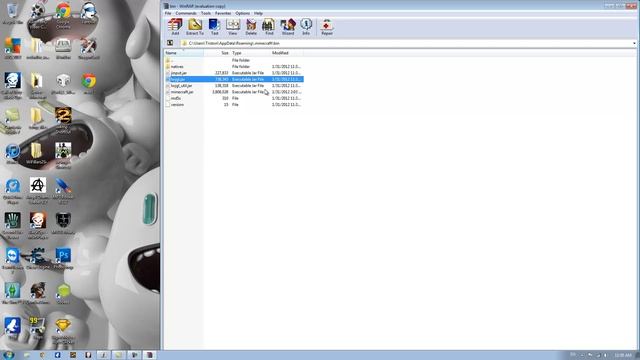
Task: Click the Repair toolbar icon
Action: click(327, 27)
